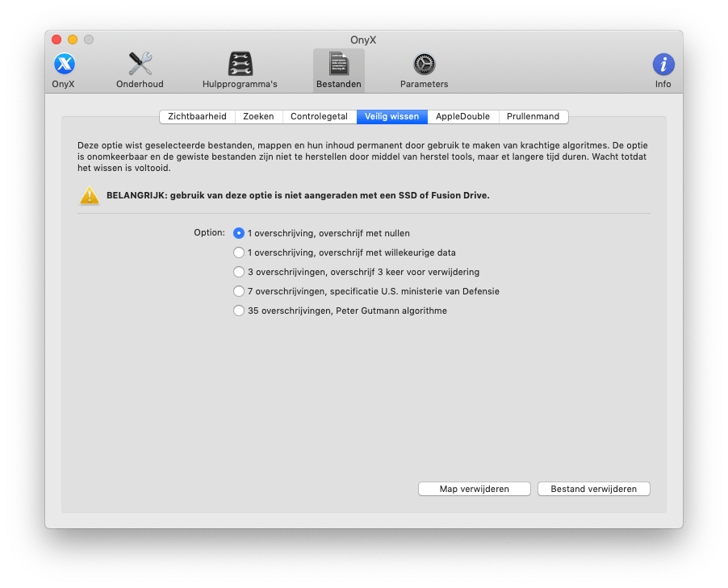Viewport: 728px width, 588px height.
Task: Click the Bestand verwijderen button
Action: click(x=594, y=489)
